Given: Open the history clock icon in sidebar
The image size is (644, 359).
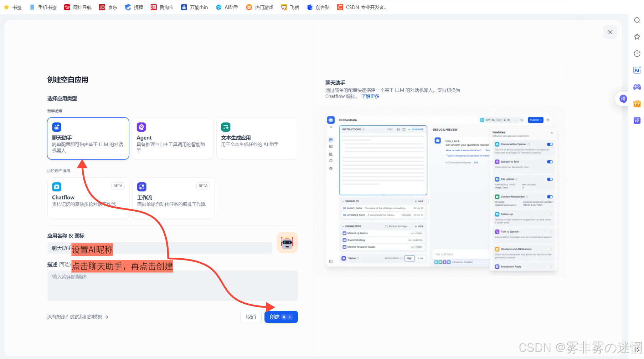Looking at the screenshot, I should pyautogui.click(x=637, y=54).
